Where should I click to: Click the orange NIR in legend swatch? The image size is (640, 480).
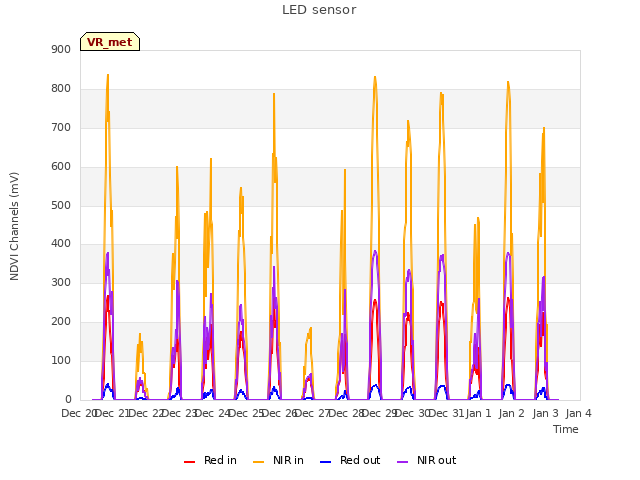[258, 462]
